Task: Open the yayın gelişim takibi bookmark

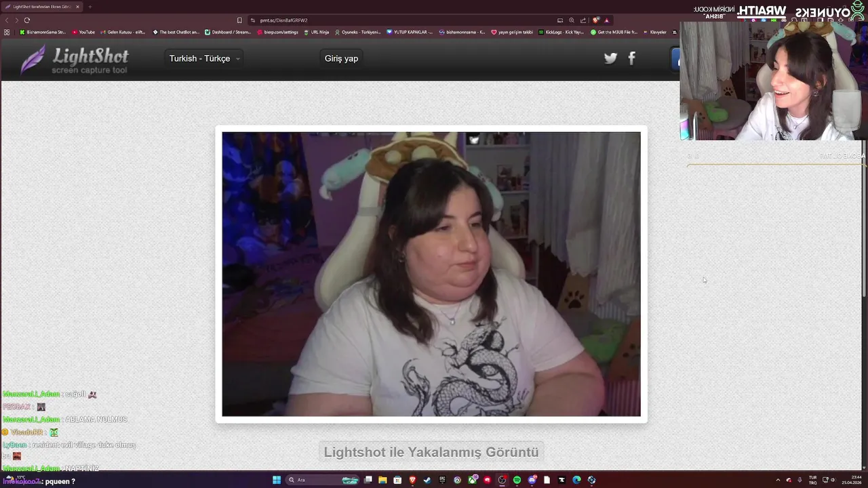Action: [x=512, y=32]
